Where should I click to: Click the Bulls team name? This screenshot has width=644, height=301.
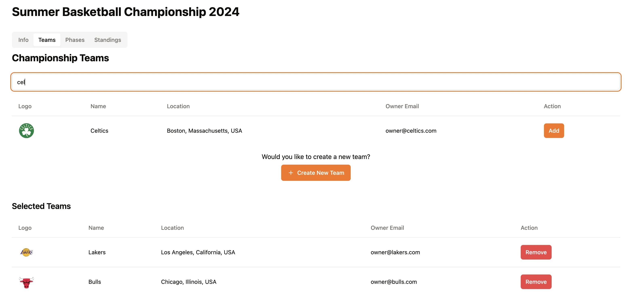[x=95, y=282]
